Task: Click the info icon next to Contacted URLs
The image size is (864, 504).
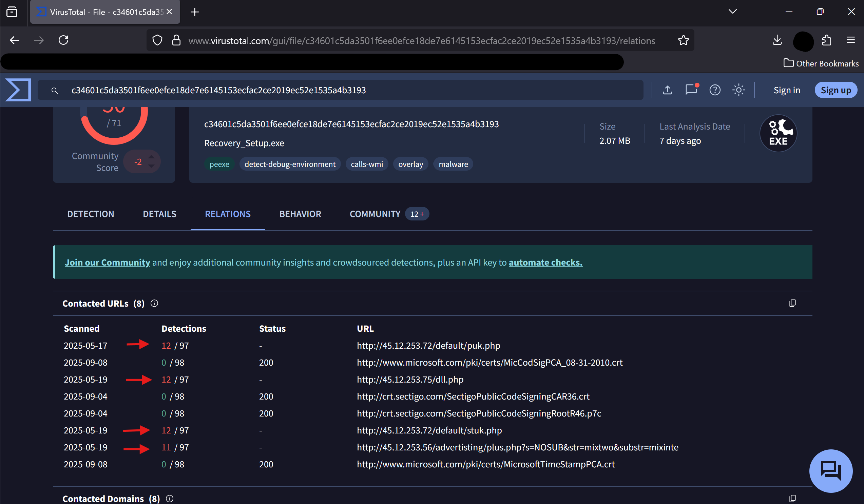Action: coord(154,303)
